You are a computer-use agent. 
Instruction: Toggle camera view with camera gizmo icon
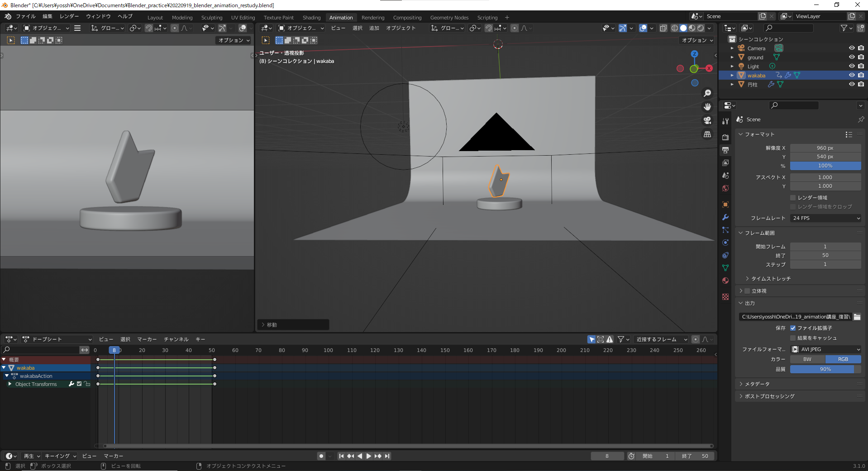point(707,120)
